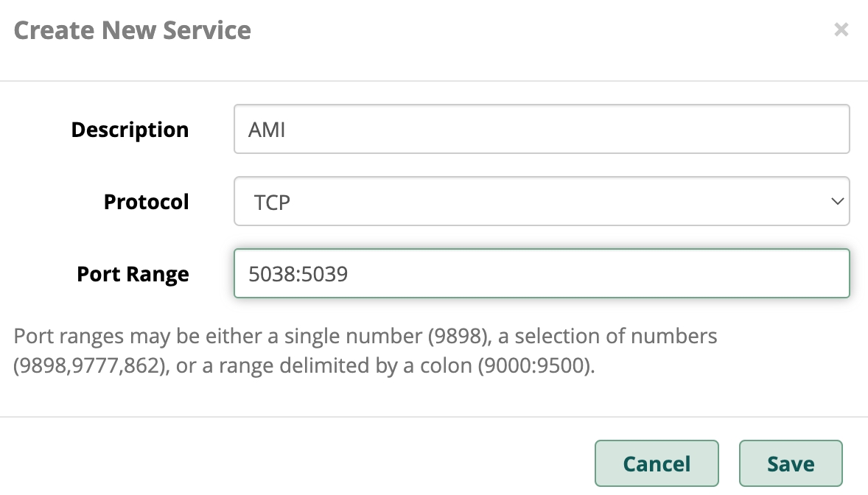Close the Create New Service dialog
868x495 pixels.
841,30
